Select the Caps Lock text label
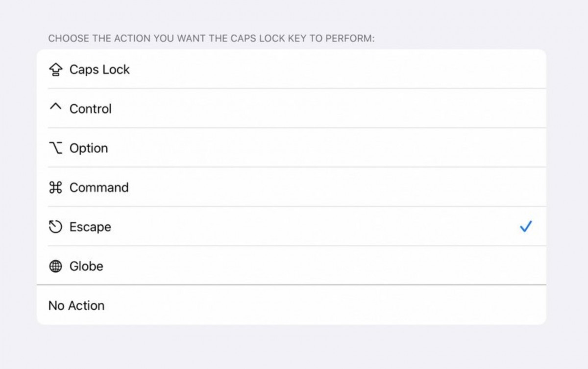588x369 pixels. coord(99,69)
